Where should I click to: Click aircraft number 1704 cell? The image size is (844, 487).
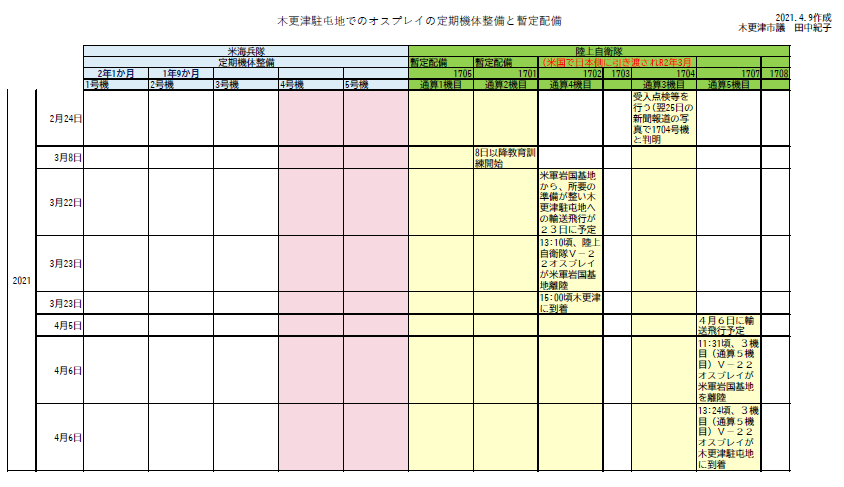pyautogui.click(x=664, y=74)
